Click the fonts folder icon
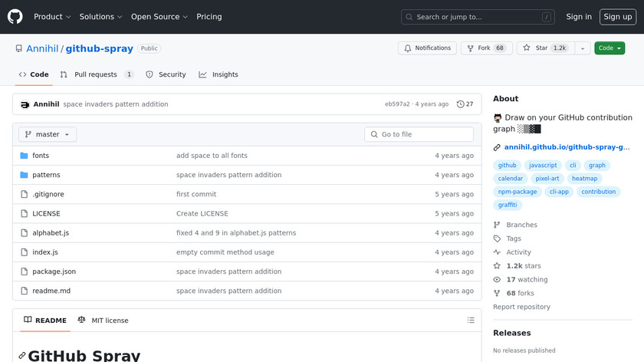The width and height of the screenshot is (644, 362). (x=24, y=156)
